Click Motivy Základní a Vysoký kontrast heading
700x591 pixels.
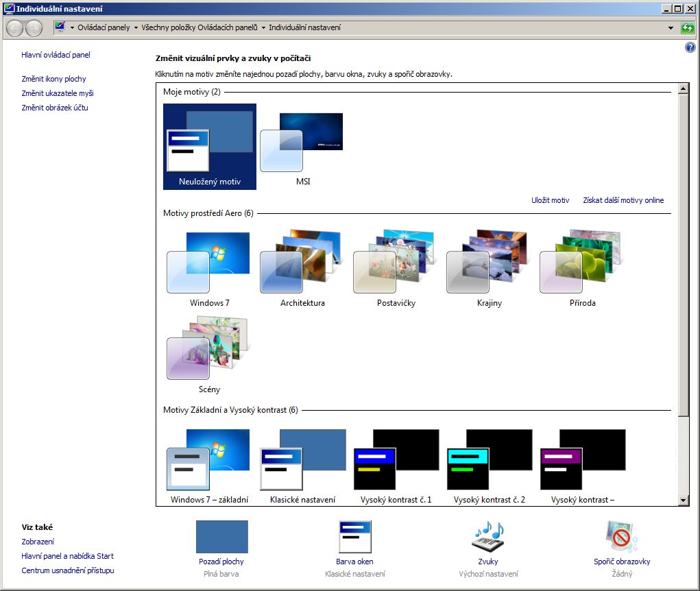tap(230, 410)
